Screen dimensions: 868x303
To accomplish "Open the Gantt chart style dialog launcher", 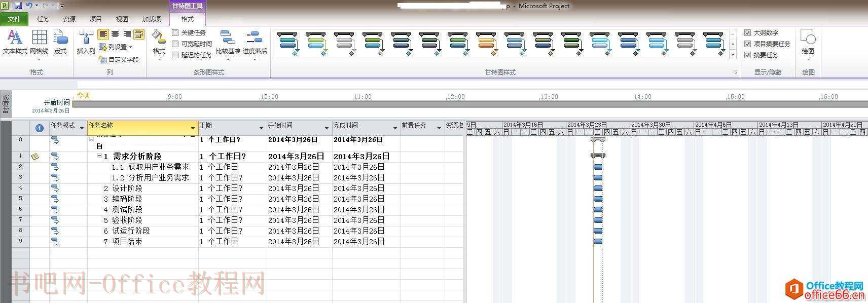I will coord(736,72).
